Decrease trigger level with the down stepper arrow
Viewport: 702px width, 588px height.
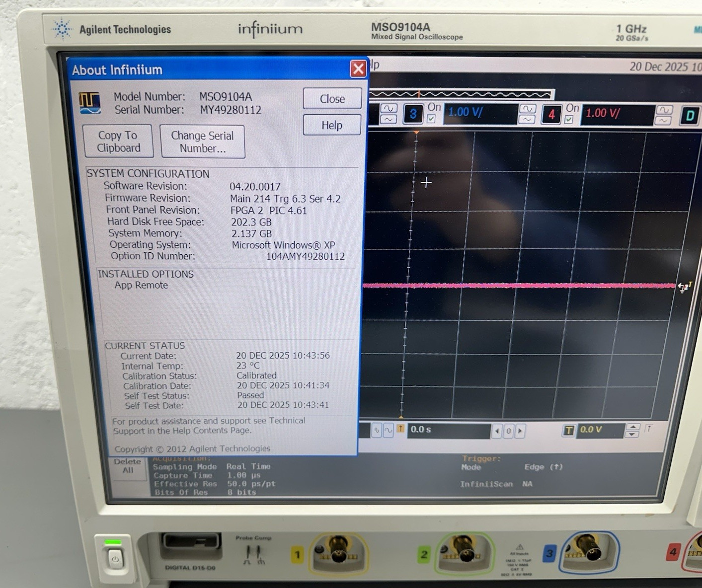[x=632, y=435]
